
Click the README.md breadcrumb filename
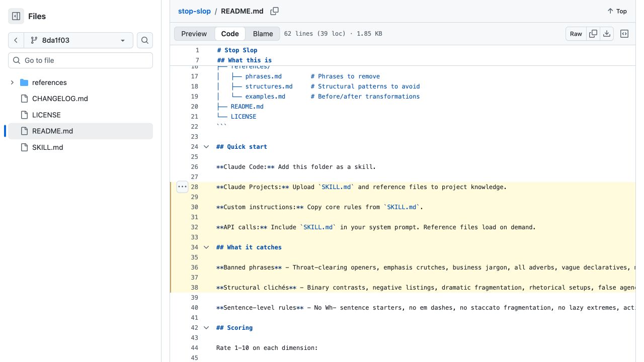(242, 11)
